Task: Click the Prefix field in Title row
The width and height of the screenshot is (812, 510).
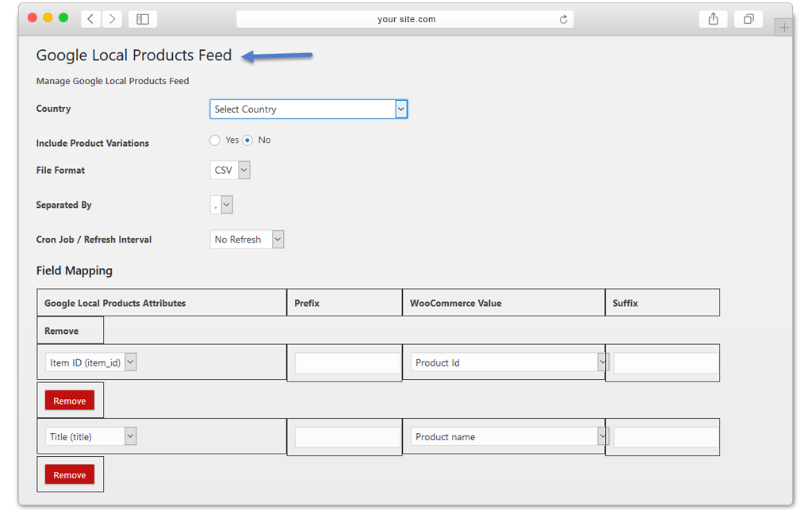Action: tap(348, 437)
